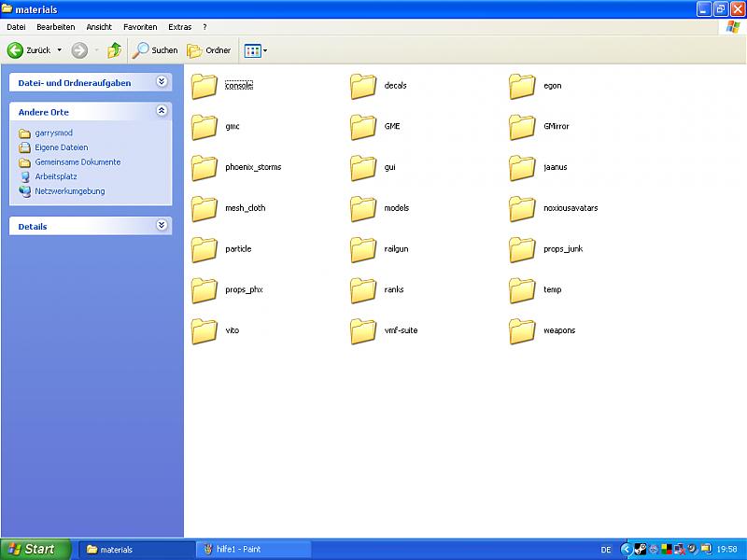Screen dimensions: 747x560
Task: Open the Netzwerkumgebung link
Action: pos(70,191)
